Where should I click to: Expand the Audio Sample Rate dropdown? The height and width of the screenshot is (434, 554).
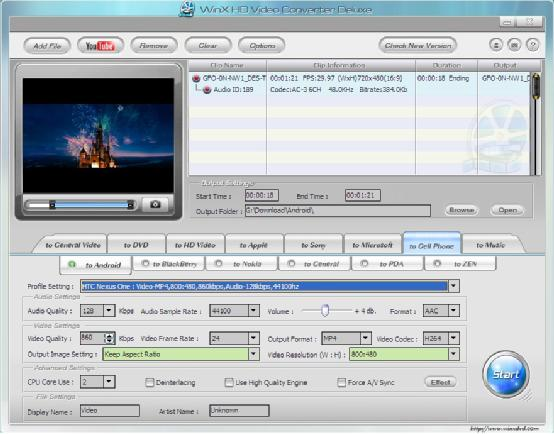point(254,311)
